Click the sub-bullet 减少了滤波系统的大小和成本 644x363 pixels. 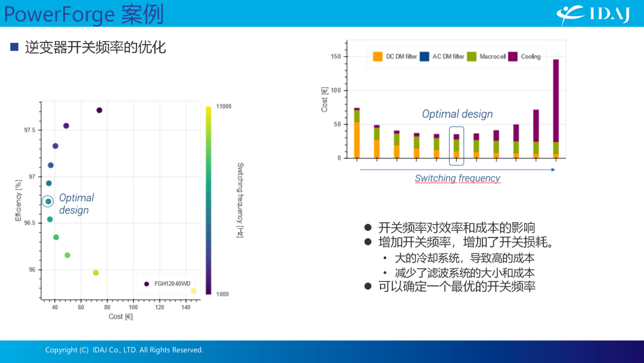465,273
